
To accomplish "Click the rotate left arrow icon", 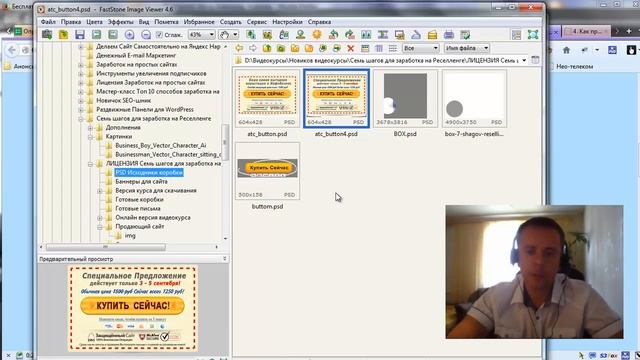I will click(333, 35).
